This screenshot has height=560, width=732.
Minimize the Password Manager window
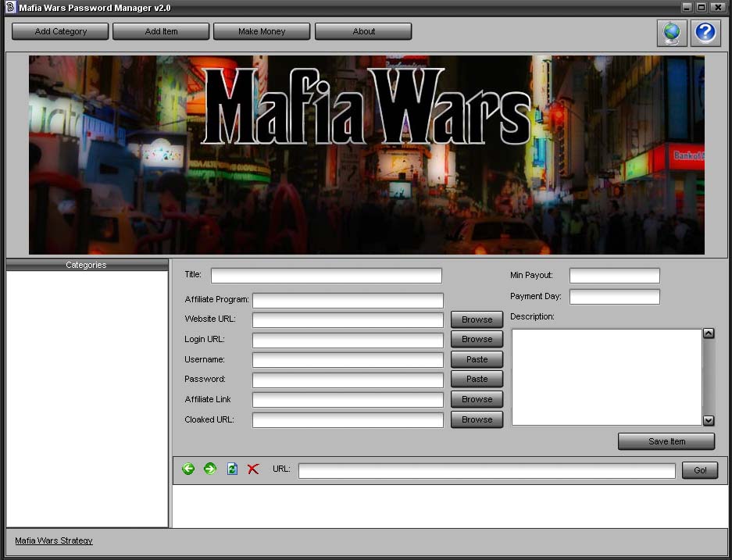coord(687,7)
